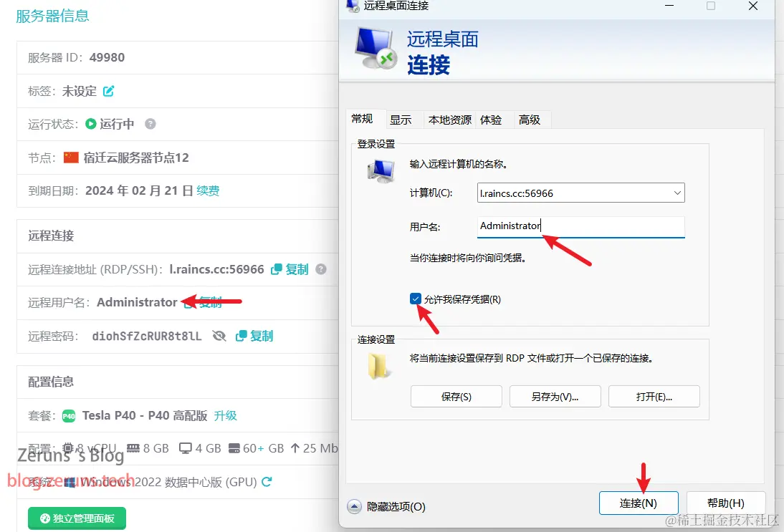784x532 pixels.
Task: Click expiry date 2024 年 02 月 21 日
Action: pos(139,191)
